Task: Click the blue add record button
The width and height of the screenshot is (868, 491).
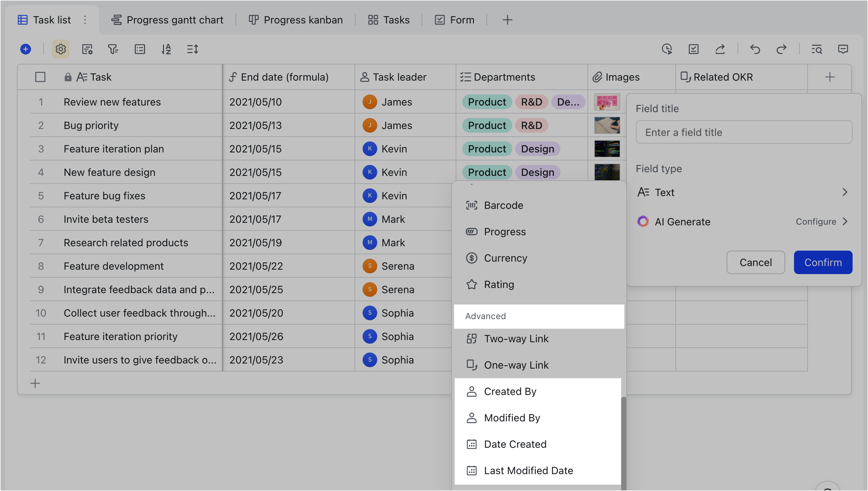Action: [x=26, y=49]
